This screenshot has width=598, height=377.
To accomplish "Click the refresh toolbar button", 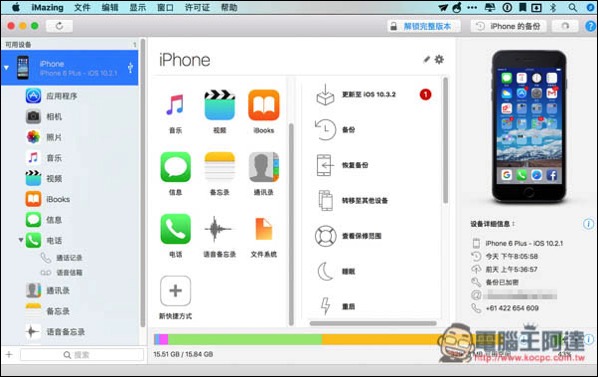I will pyautogui.click(x=59, y=26).
